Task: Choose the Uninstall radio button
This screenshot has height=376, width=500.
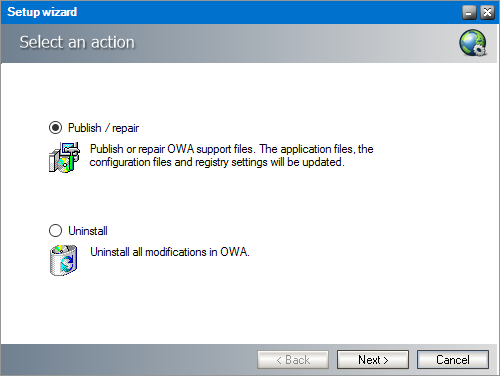Action: [55, 231]
